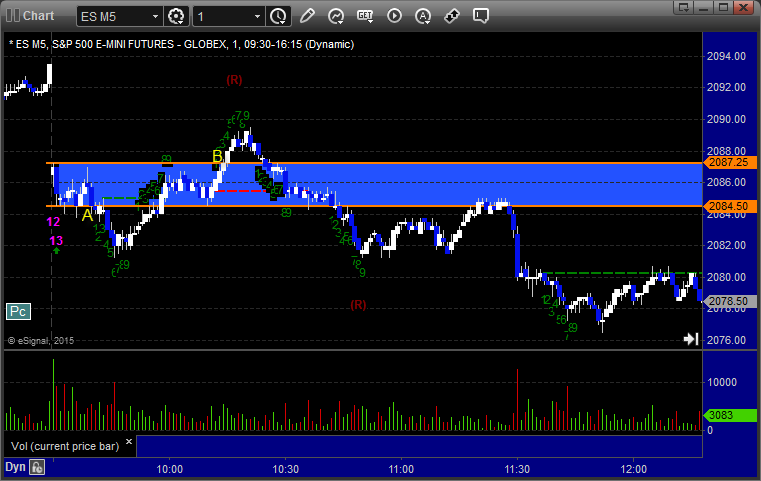Open the comment speech bubble icon

pos(481,16)
